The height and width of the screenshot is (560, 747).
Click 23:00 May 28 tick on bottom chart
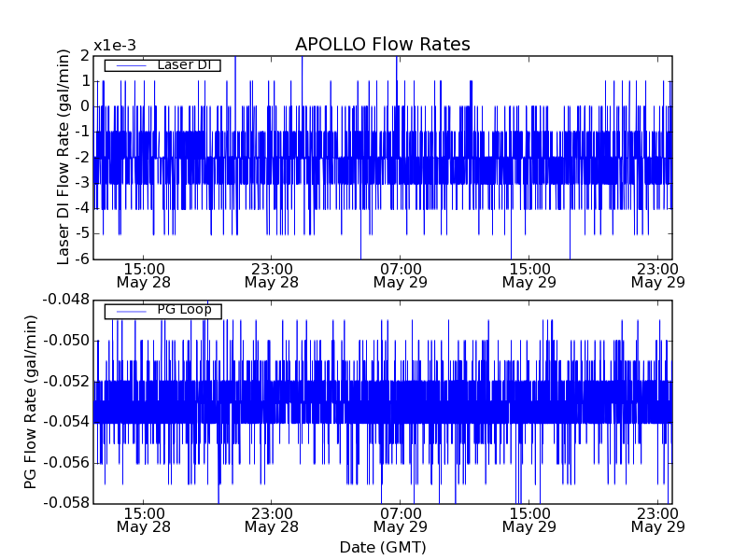(272, 520)
